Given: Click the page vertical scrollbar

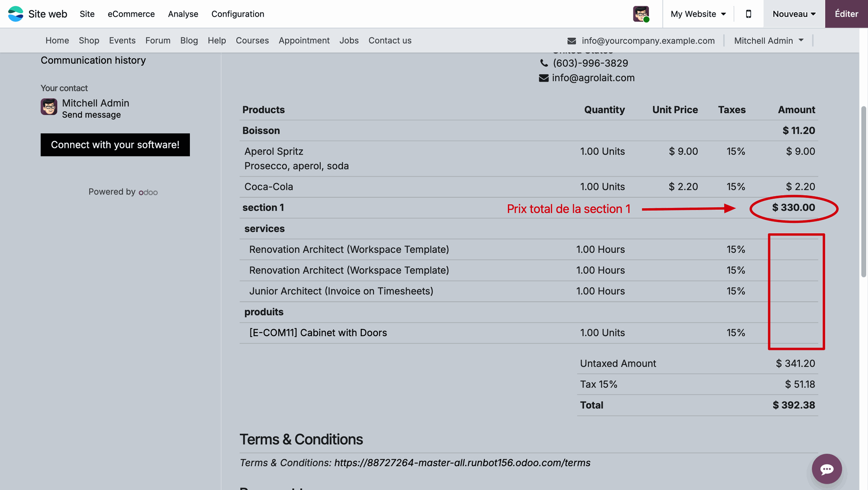Looking at the screenshot, I should click(x=863, y=192).
